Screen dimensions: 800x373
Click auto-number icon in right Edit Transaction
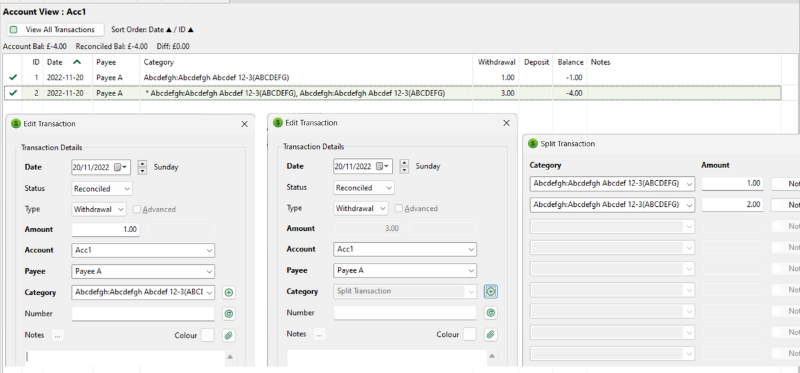491,313
